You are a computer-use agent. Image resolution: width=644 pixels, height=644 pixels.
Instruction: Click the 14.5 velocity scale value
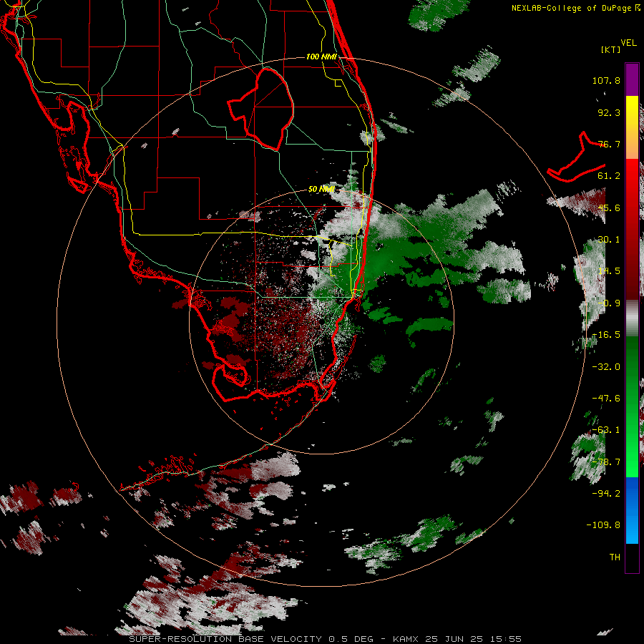click(609, 271)
